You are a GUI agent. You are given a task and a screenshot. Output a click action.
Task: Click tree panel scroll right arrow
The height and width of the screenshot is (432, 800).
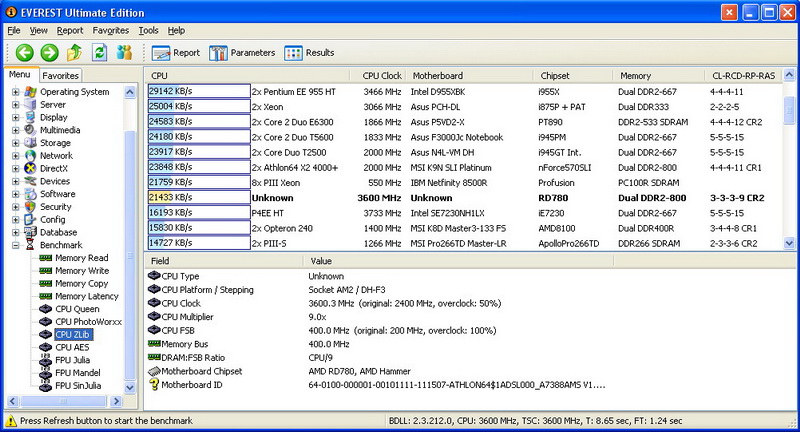coord(116,401)
